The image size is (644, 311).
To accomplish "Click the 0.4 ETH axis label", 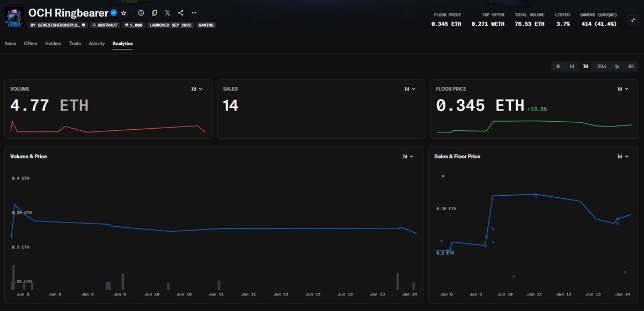I will 21,178.
